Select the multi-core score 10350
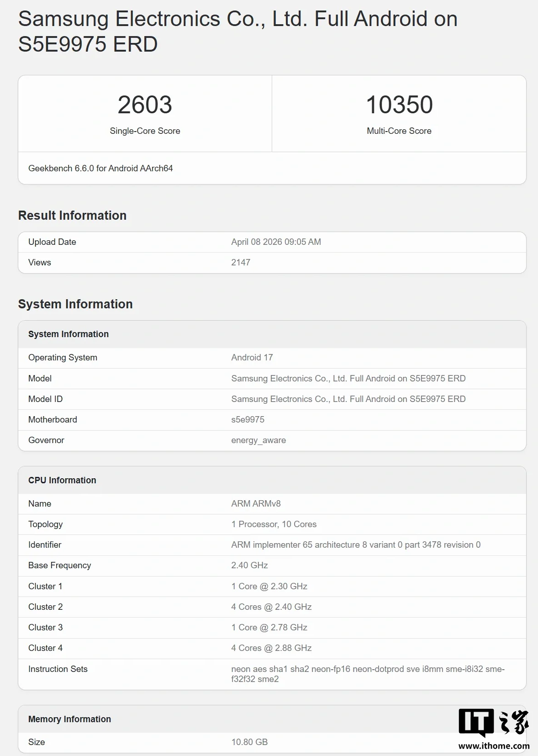Image resolution: width=538 pixels, height=756 pixels. (x=399, y=105)
